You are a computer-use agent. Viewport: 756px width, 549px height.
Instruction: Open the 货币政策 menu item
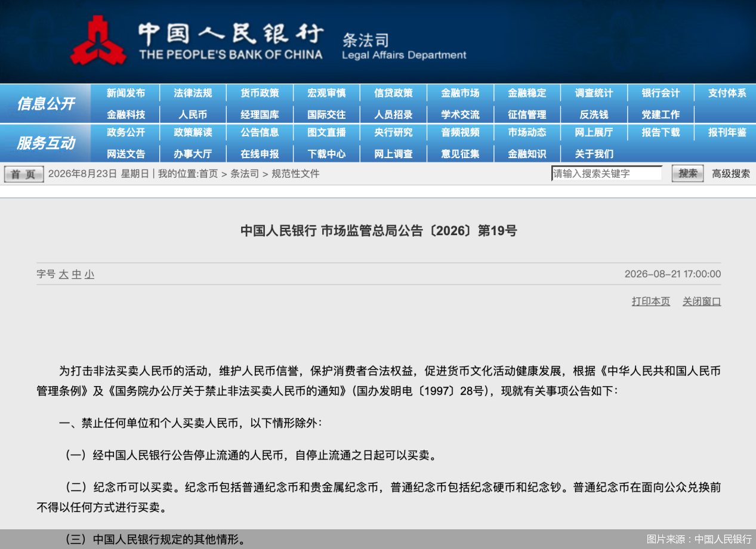tap(260, 93)
